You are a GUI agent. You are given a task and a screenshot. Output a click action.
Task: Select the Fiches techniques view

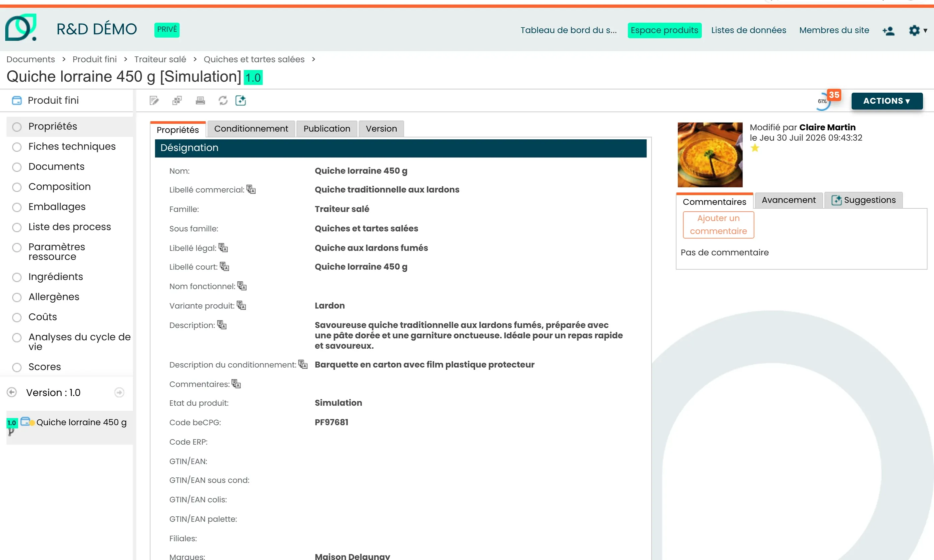(72, 146)
